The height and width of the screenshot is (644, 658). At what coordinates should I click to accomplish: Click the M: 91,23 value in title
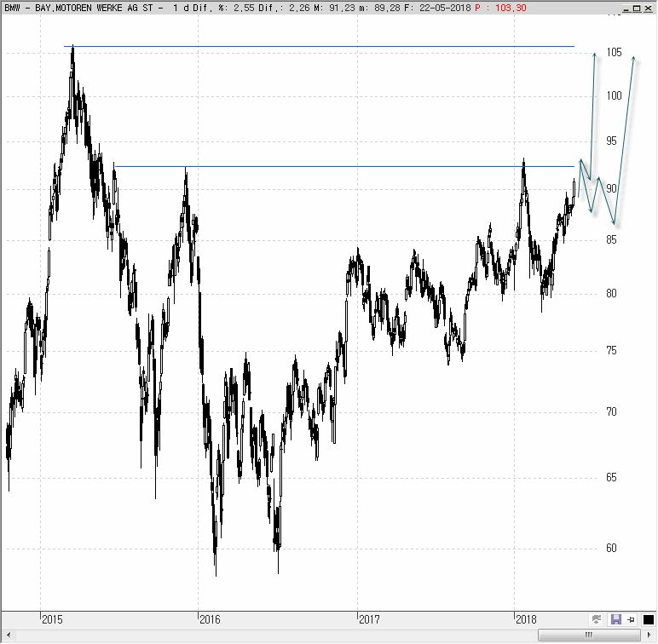[334, 8]
